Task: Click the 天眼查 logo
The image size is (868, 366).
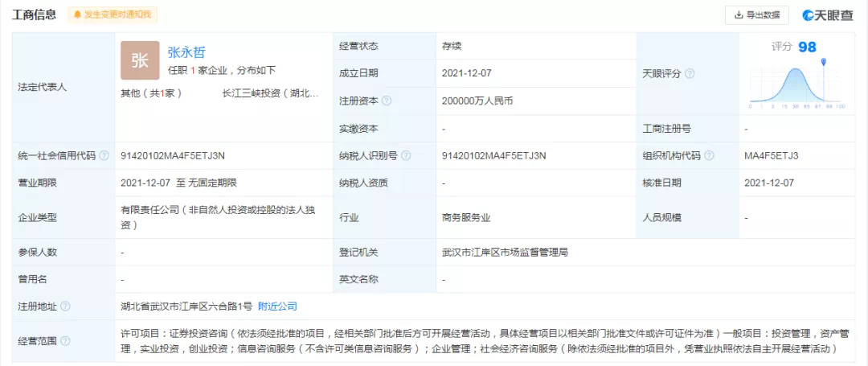Action: tap(828, 14)
